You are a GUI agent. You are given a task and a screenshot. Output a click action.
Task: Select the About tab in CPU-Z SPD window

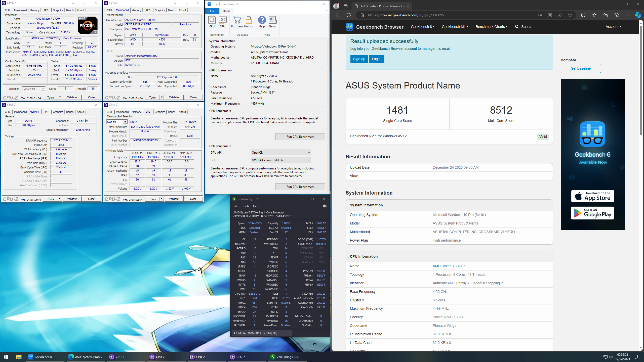(182, 112)
